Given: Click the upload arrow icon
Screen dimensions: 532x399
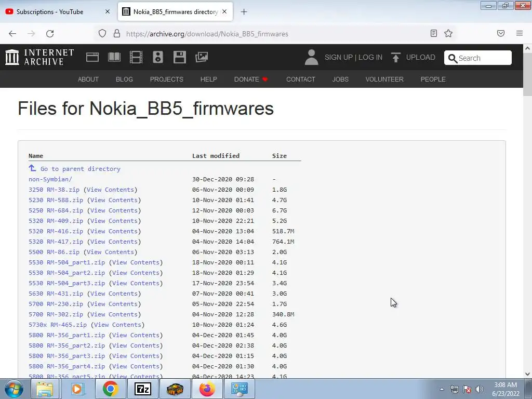Looking at the screenshot, I should (x=395, y=57).
